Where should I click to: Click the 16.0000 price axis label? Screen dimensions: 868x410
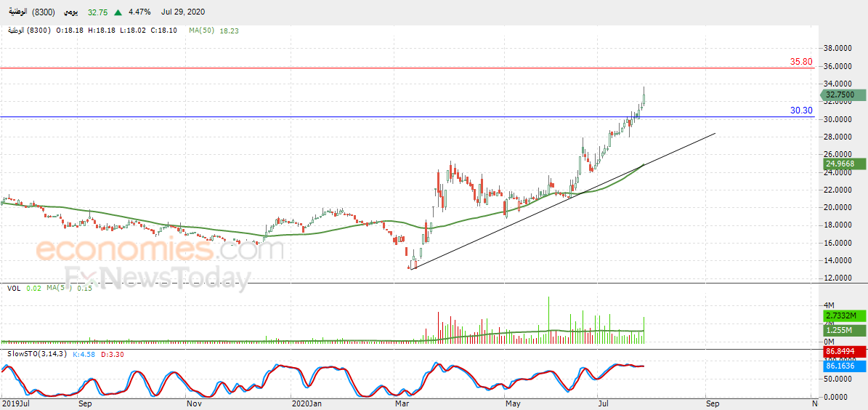tap(838, 244)
